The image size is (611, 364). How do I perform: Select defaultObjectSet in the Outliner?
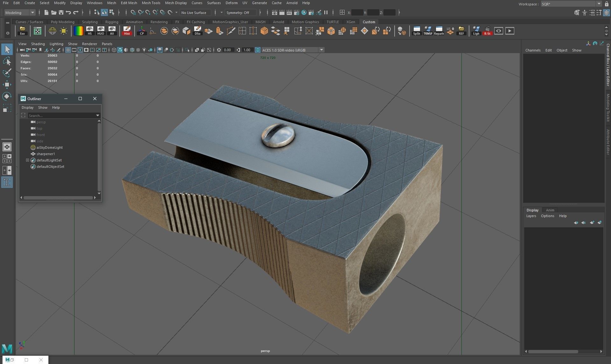[50, 167]
